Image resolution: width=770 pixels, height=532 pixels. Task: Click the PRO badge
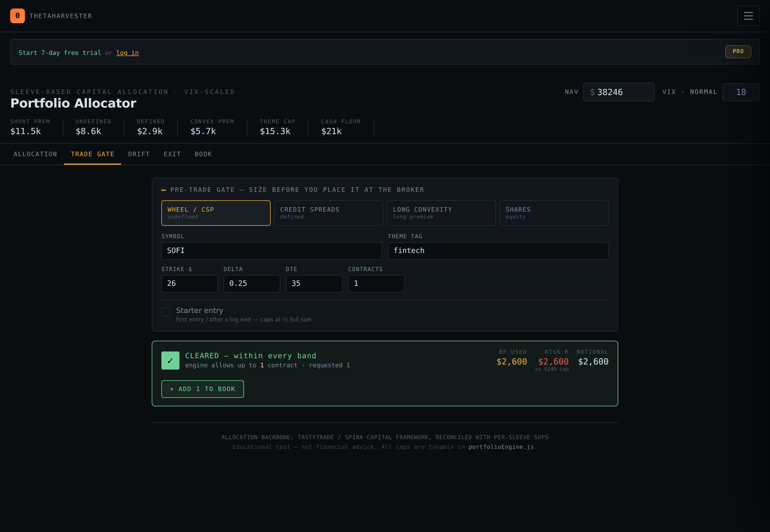coord(738,51)
